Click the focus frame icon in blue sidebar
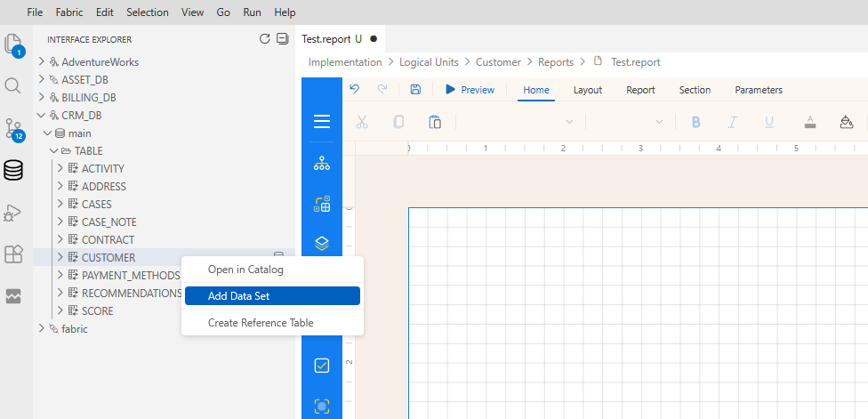 pyautogui.click(x=322, y=407)
